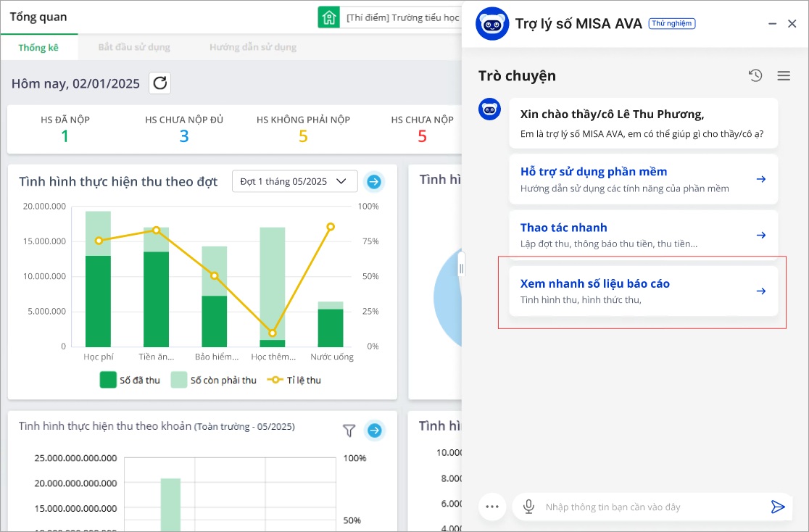Click arrow on Xem nhanh số liệu báo cáo card
The height and width of the screenshot is (532, 809).
coord(761,291)
